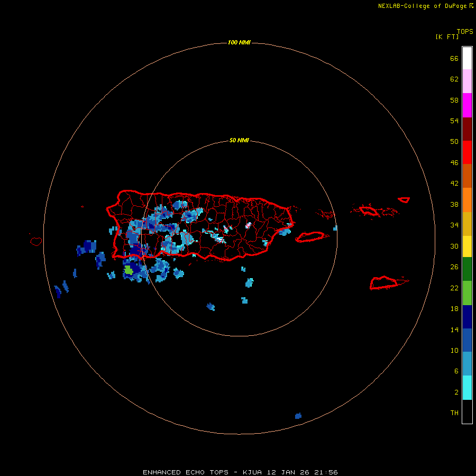Click the "100 NMI" range ring label
This screenshot has height=476, width=476.
(x=239, y=42)
